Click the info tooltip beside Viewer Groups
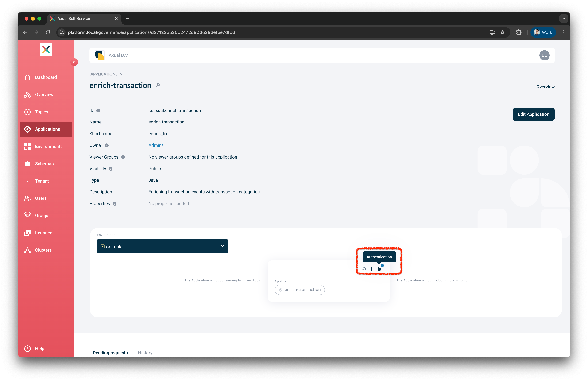Viewport: 588px width, 381px height. point(123,157)
